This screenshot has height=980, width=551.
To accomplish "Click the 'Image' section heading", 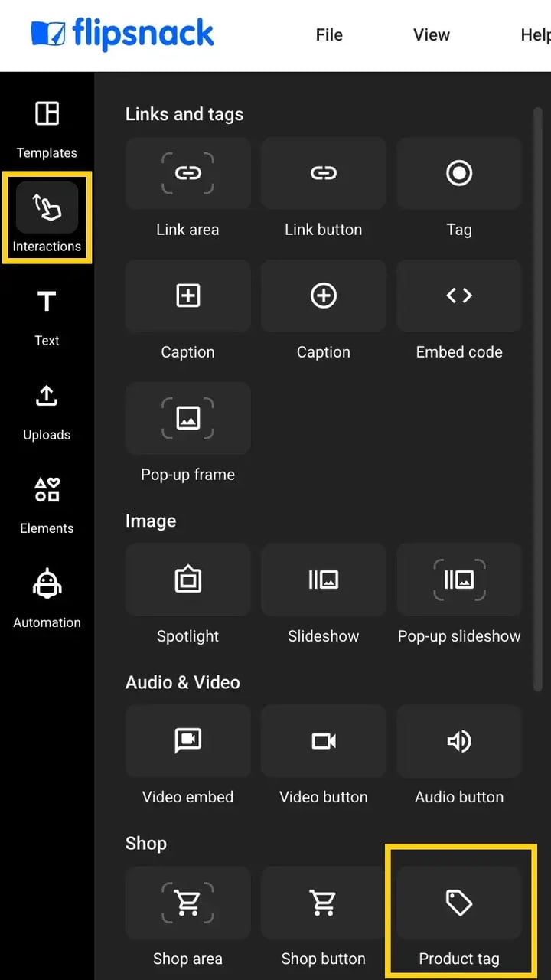I will (151, 521).
